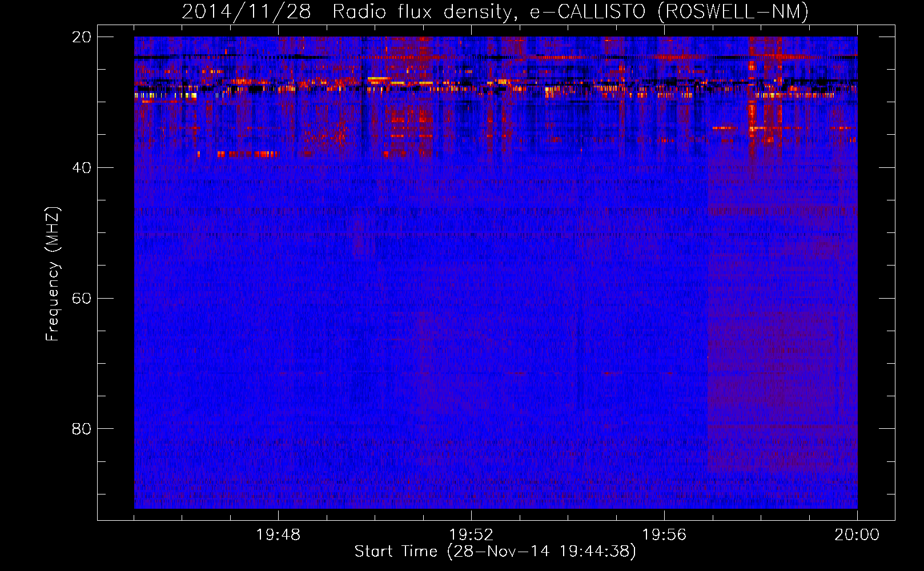Click the 'Start Time' x-axis label
This screenshot has width=924, height=571.
[x=495, y=552]
